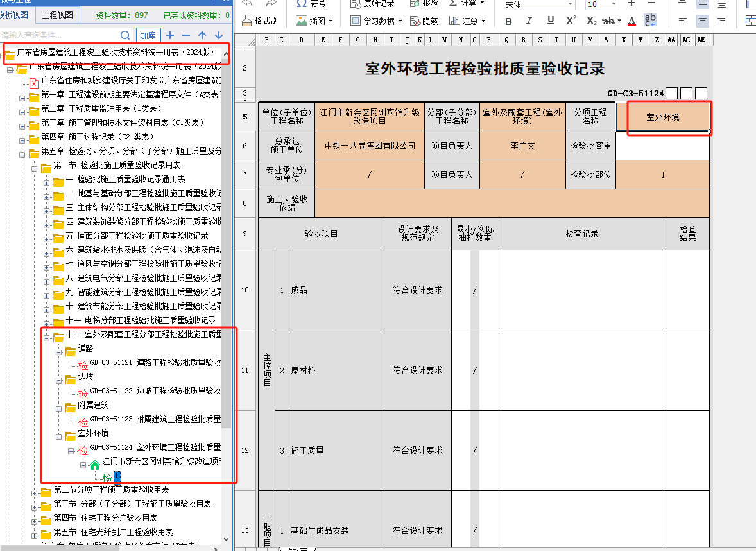Click the borders grid icon at the toolbar's right edge
The height and width of the screenshot is (551, 756).
pos(751,21)
